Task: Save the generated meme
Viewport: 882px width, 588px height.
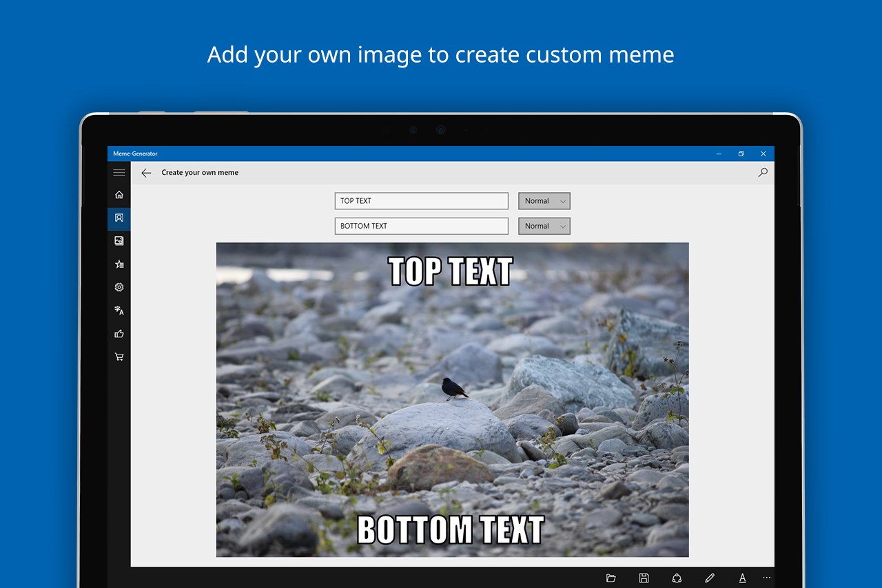Action: 644,578
